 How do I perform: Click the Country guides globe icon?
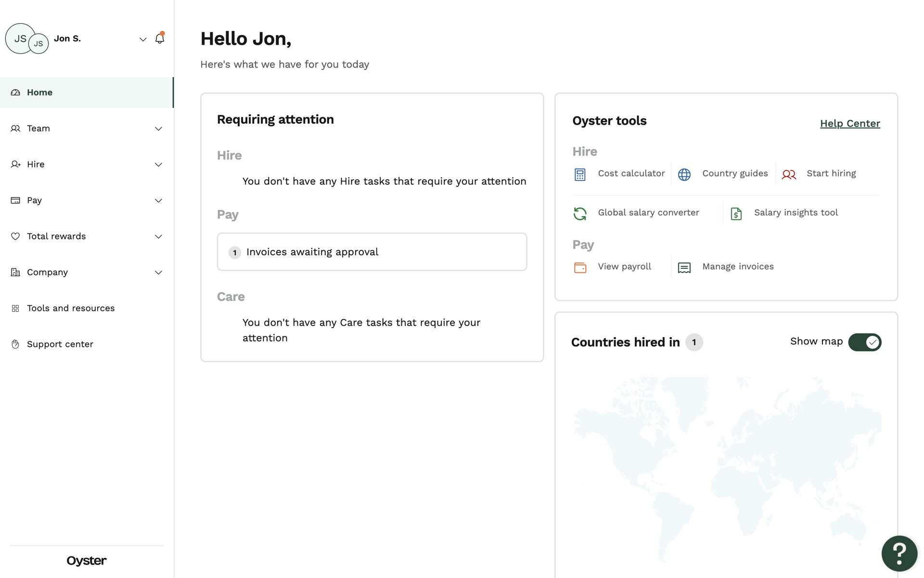click(684, 174)
